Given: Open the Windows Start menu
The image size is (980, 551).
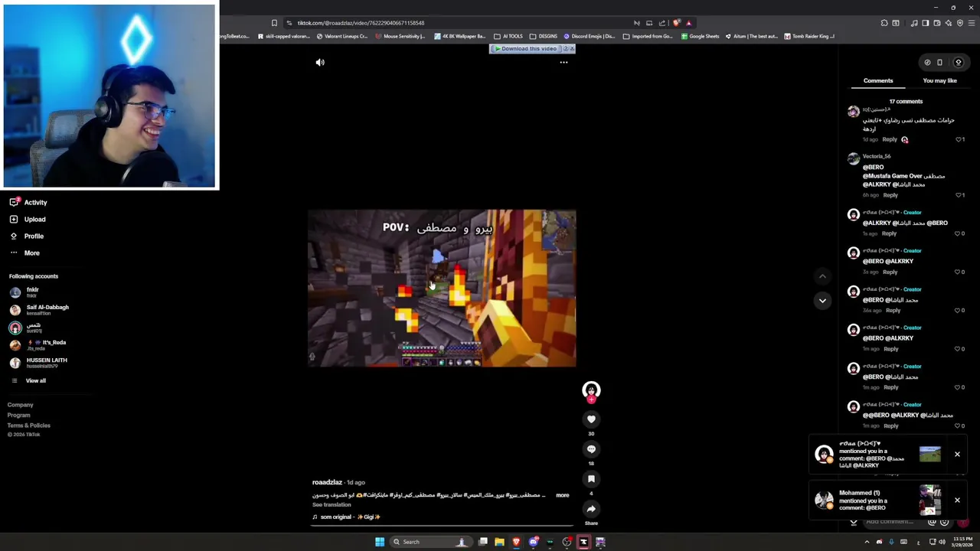Looking at the screenshot, I should click(x=380, y=542).
